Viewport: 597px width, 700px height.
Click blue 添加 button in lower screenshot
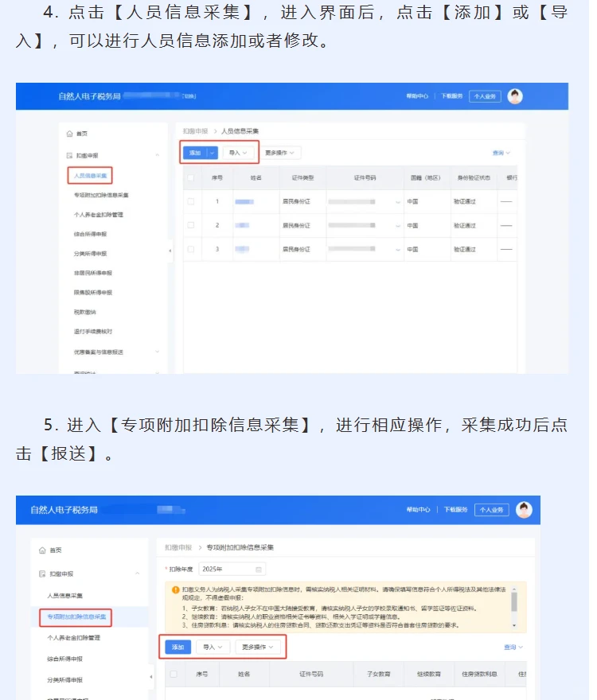tap(178, 647)
